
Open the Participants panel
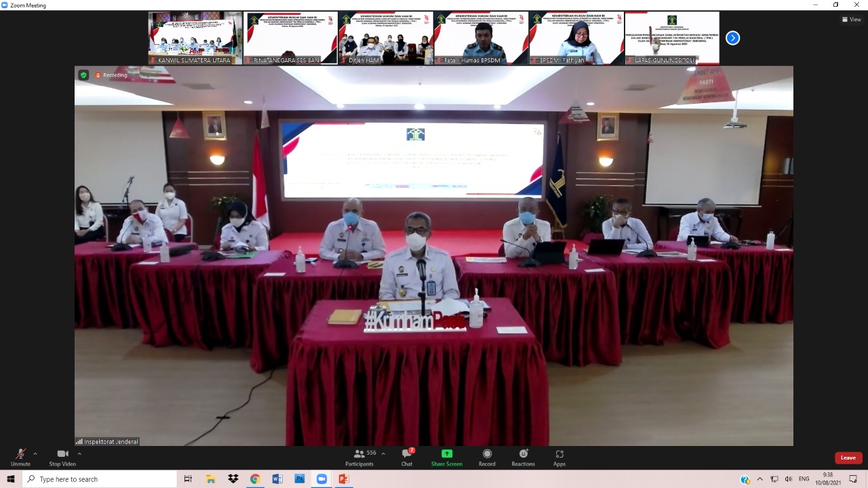click(x=359, y=457)
